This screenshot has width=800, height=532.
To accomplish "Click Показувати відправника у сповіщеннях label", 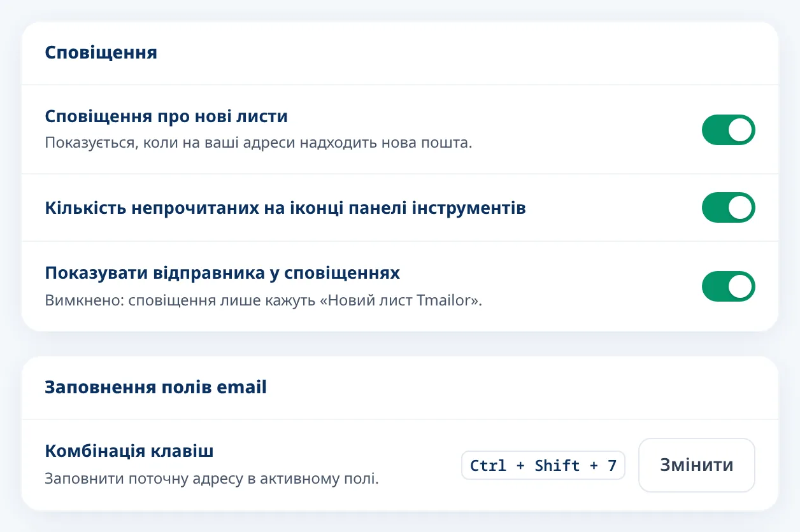I will click(222, 273).
